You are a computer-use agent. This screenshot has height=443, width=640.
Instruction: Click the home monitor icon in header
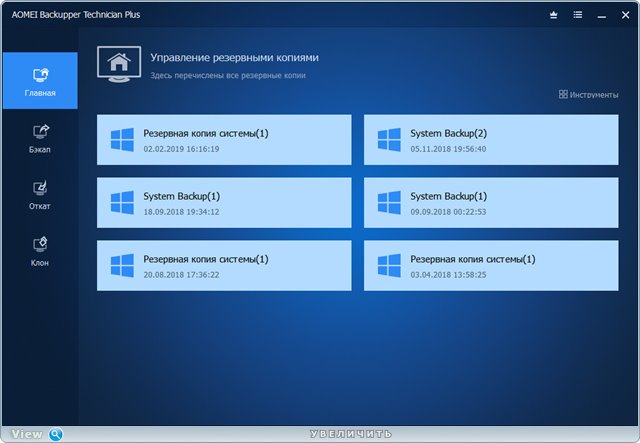pyautogui.click(x=119, y=64)
